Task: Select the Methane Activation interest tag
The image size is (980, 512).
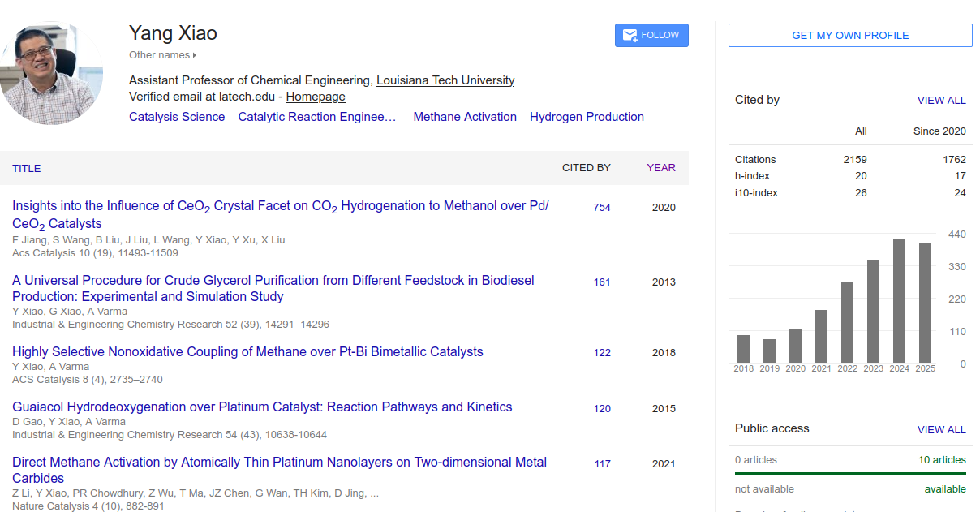Action: (x=465, y=117)
